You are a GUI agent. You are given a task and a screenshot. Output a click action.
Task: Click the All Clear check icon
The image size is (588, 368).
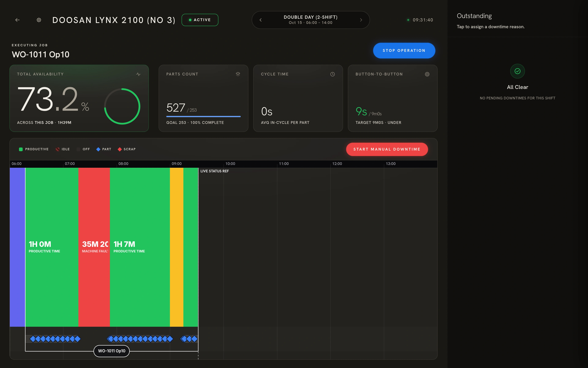point(518,71)
